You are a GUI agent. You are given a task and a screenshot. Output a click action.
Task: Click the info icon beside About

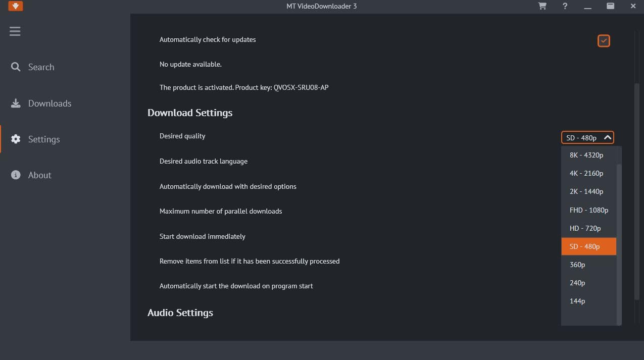click(16, 175)
